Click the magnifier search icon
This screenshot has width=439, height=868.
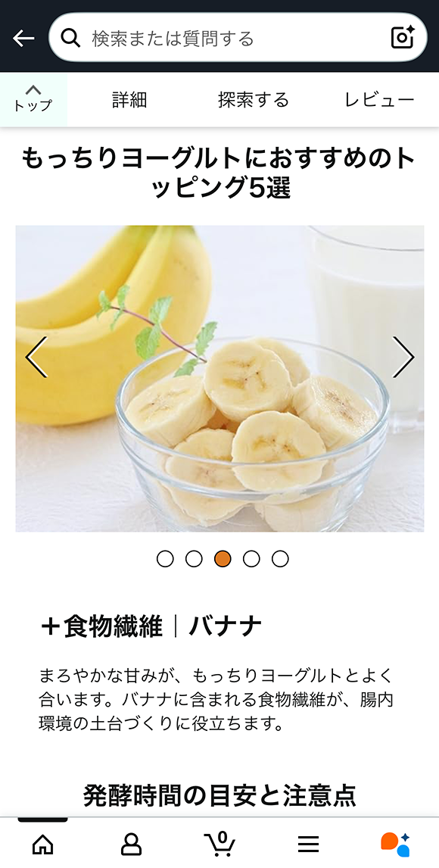click(x=71, y=38)
